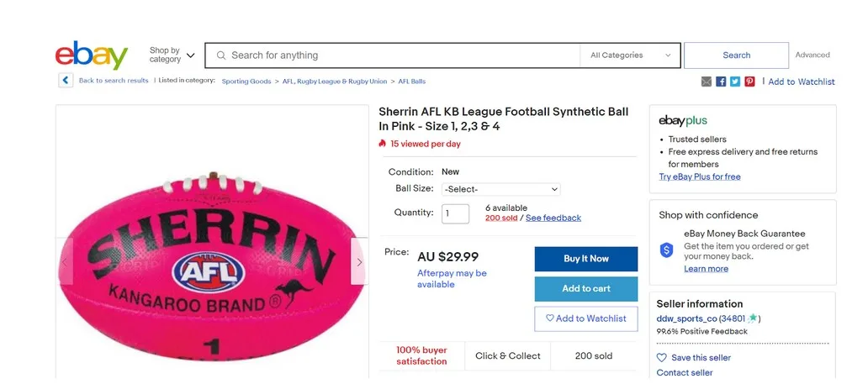Open the See feedback link
The height and width of the screenshot is (384, 868).
point(553,218)
